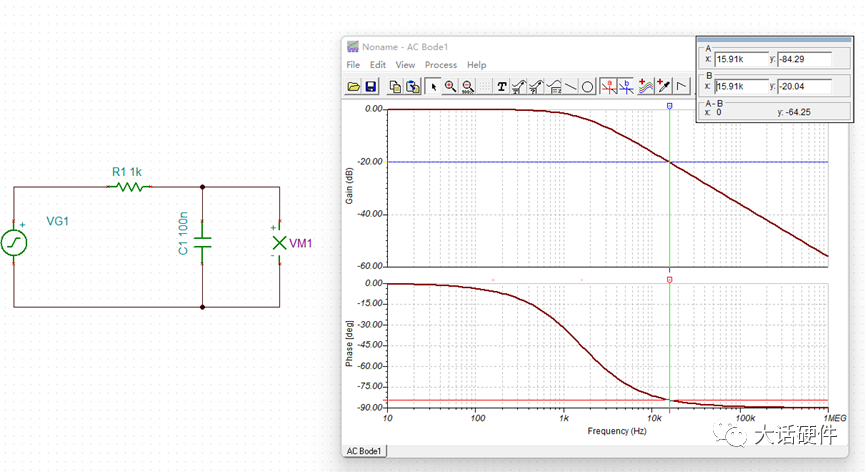Viewport: 865px width, 472px height.
Task: Click cursor B x field showing 15.91k
Action: click(x=741, y=86)
